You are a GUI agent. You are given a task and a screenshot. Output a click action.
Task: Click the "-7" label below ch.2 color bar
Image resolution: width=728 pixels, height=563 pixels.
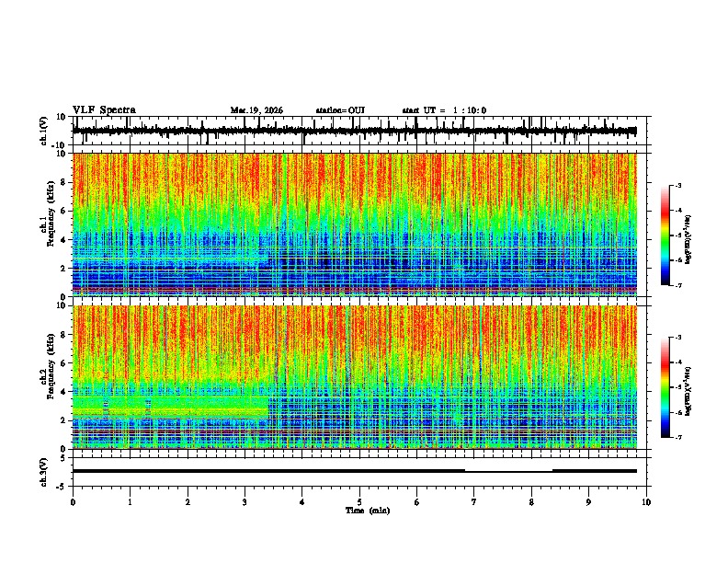tap(678, 437)
